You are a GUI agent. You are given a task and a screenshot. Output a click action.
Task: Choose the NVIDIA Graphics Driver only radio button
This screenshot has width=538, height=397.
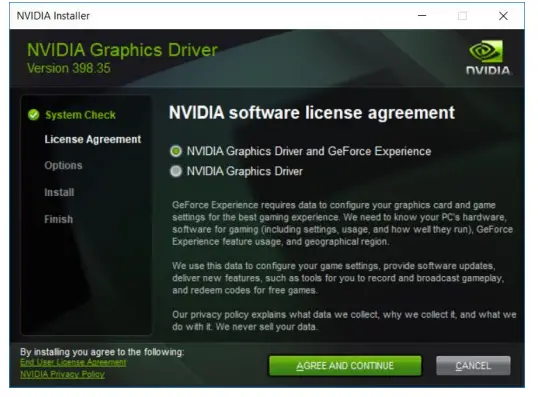coord(176,171)
